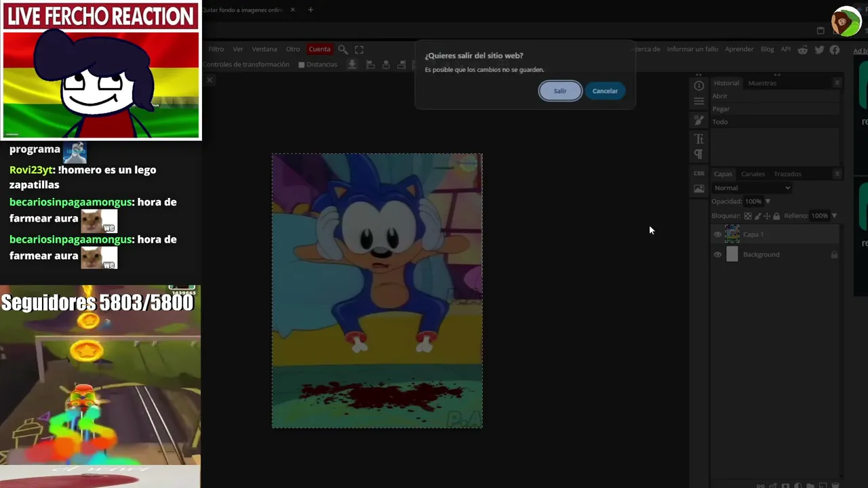Close the open document tab
The image size is (868, 488).
pos(210,80)
